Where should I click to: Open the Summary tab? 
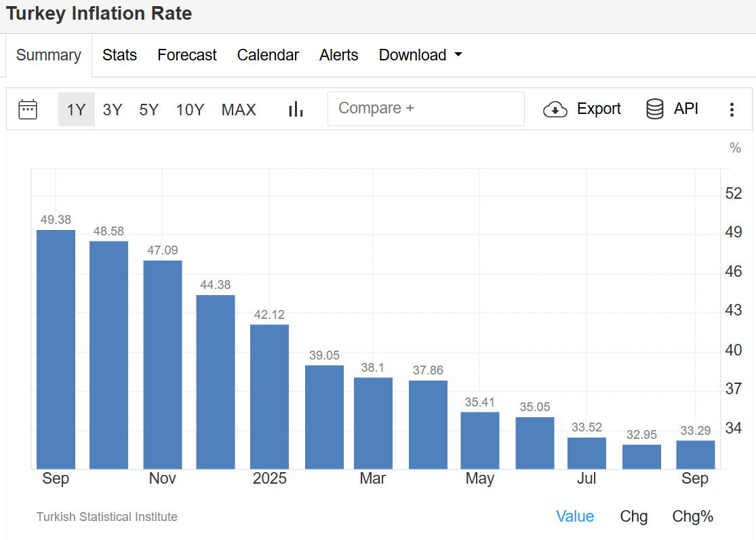(49, 55)
